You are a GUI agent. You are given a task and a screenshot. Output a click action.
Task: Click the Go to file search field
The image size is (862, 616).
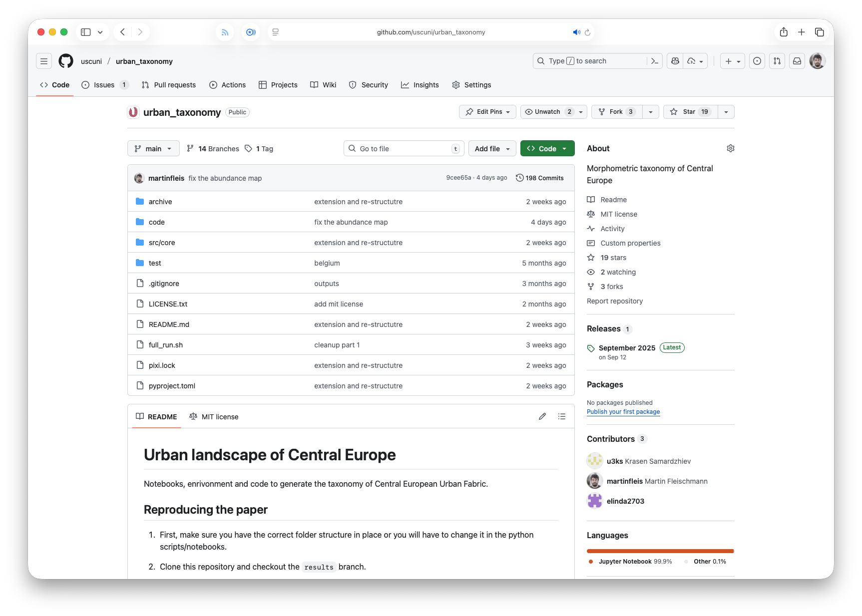coord(404,148)
